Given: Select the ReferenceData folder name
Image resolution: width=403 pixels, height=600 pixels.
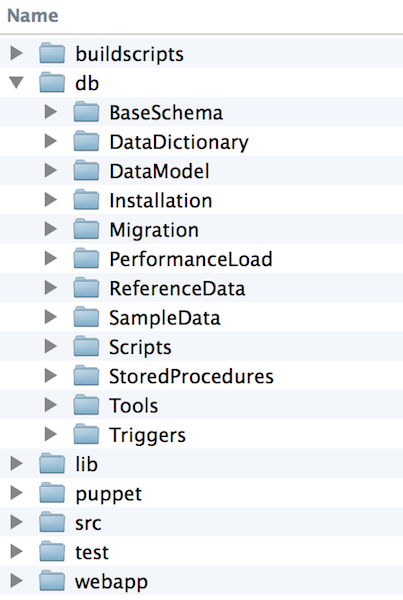Looking at the screenshot, I should coord(177,289).
